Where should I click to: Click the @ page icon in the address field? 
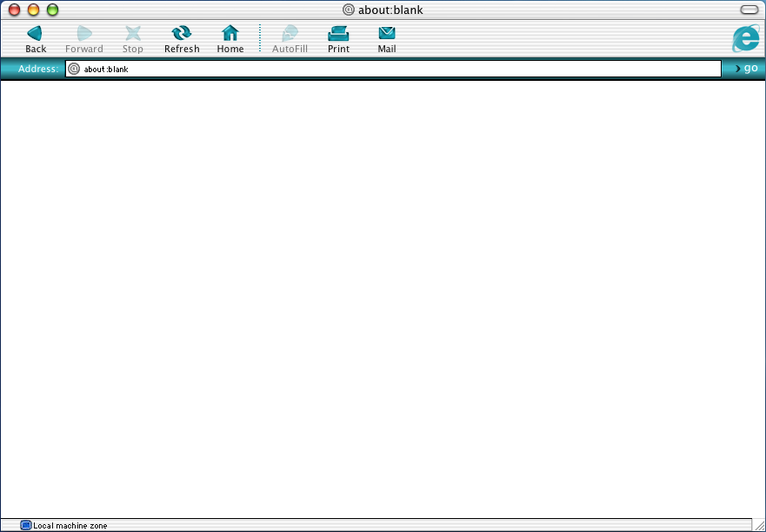pos(74,69)
